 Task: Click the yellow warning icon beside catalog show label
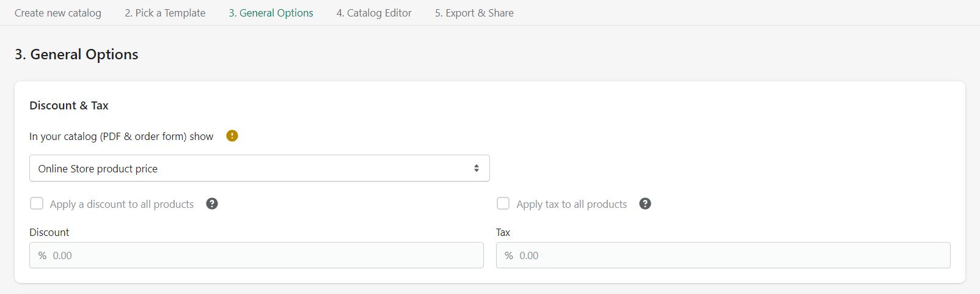(x=232, y=136)
